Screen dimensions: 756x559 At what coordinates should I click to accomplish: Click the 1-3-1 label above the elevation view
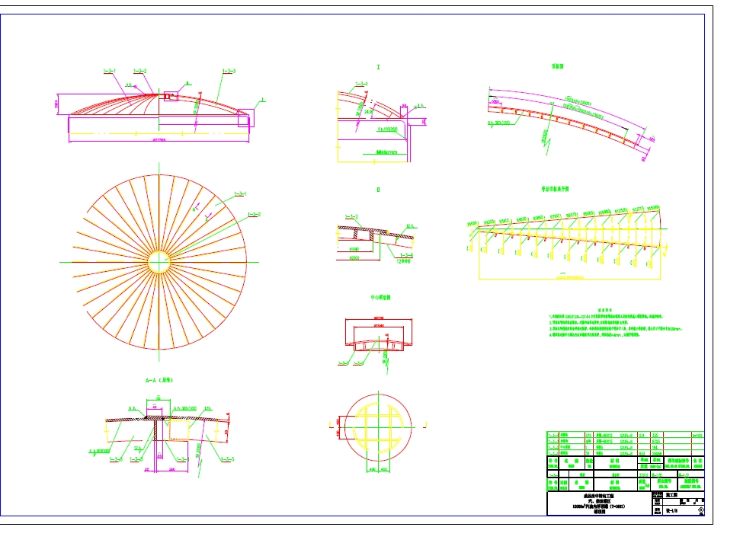tap(110, 72)
